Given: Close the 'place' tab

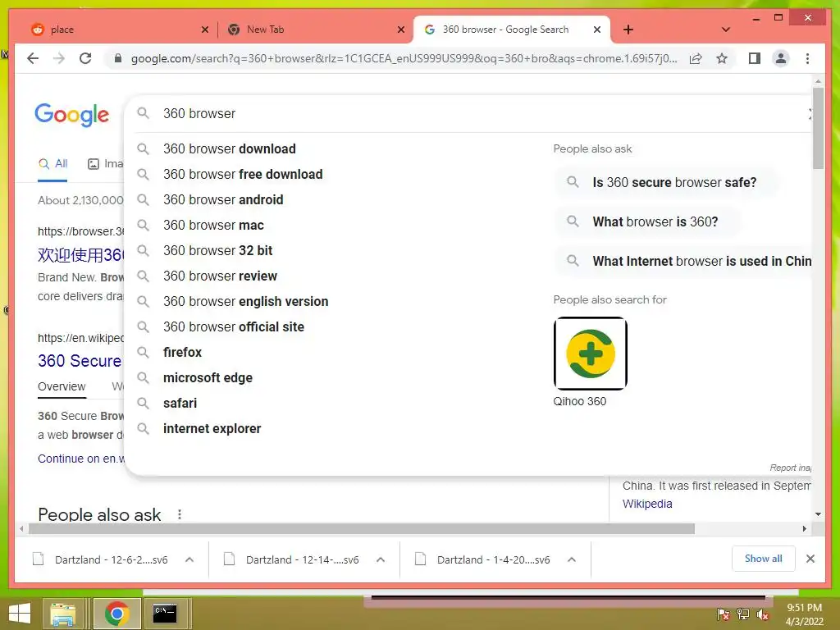Looking at the screenshot, I should (204, 30).
